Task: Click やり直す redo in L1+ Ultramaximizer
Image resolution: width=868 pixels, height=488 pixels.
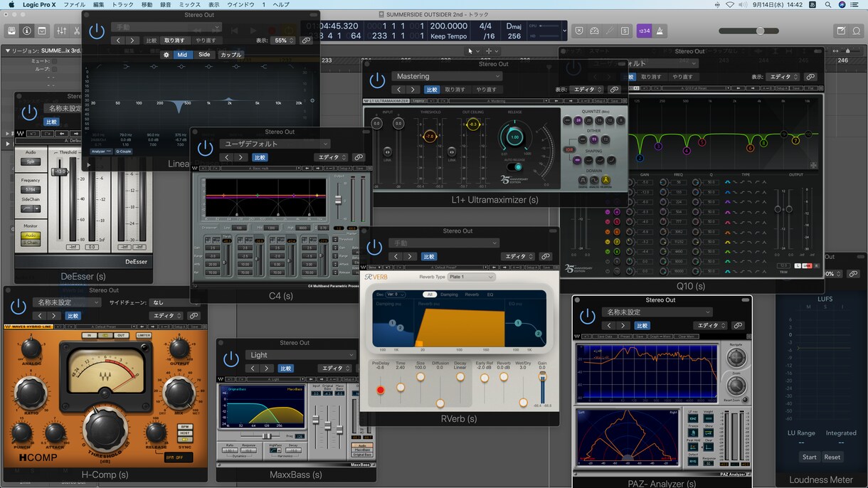Action: point(487,90)
